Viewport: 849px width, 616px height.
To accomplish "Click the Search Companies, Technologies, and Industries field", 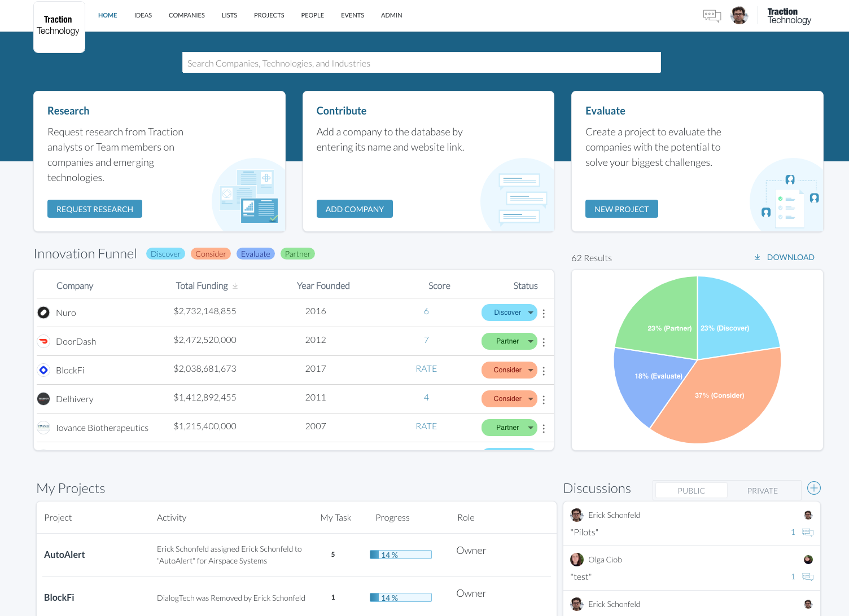I will (422, 63).
